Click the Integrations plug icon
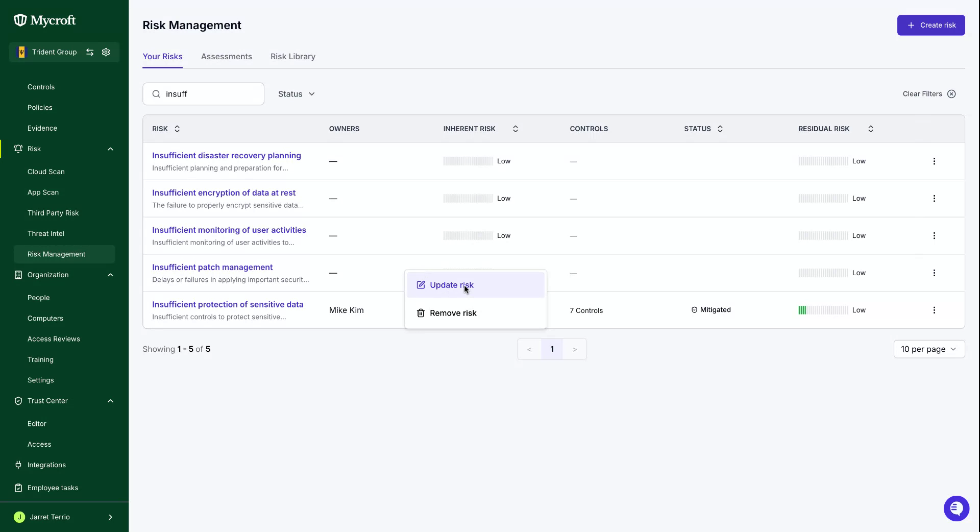Viewport: 980px width, 532px height. pos(18,465)
